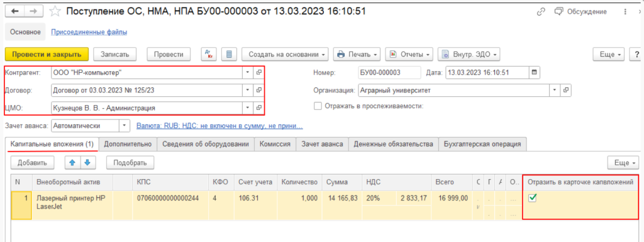Click КПС column header

(x=172, y=182)
